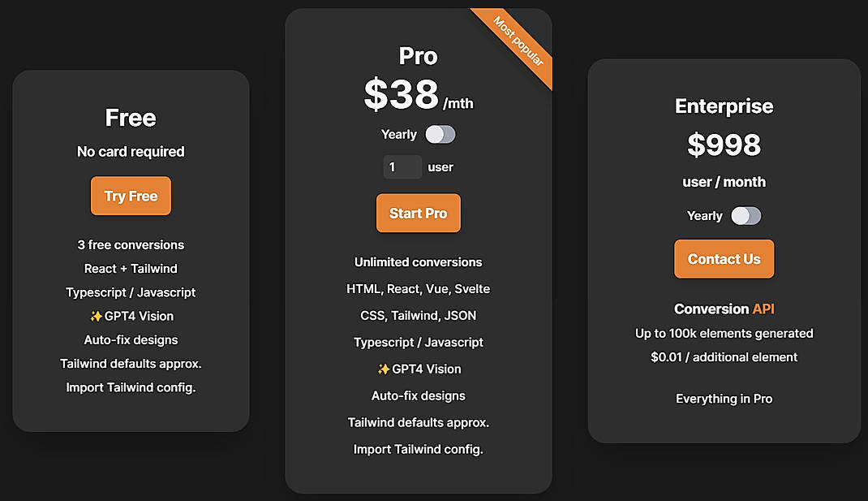868x501 pixels.
Task: Click the Conversion API heading
Action: 724,309
